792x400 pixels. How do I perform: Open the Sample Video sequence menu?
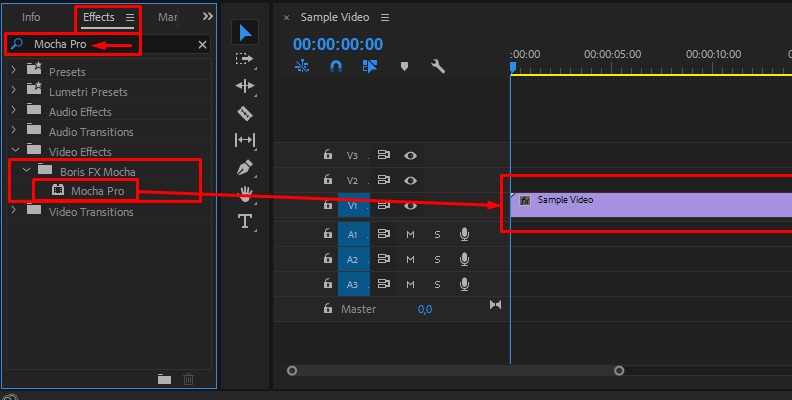[x=385, y=18]
